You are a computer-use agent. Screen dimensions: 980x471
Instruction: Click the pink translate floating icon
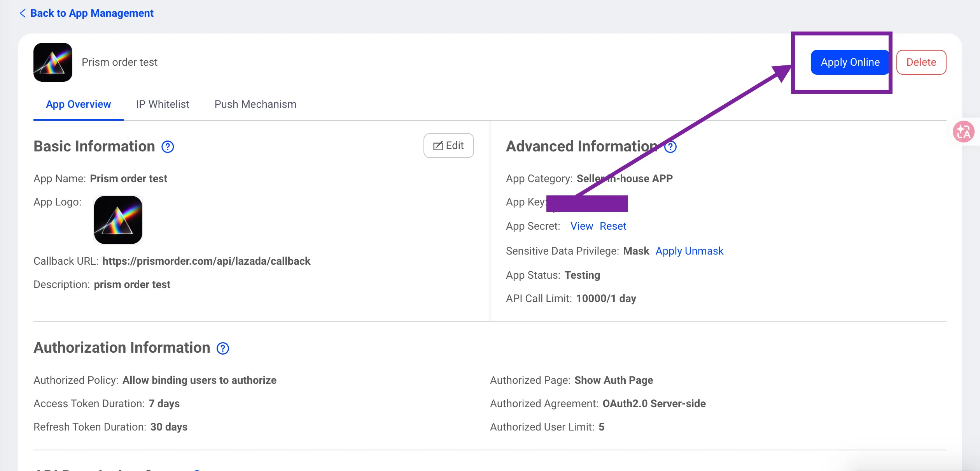click(964, 132)
